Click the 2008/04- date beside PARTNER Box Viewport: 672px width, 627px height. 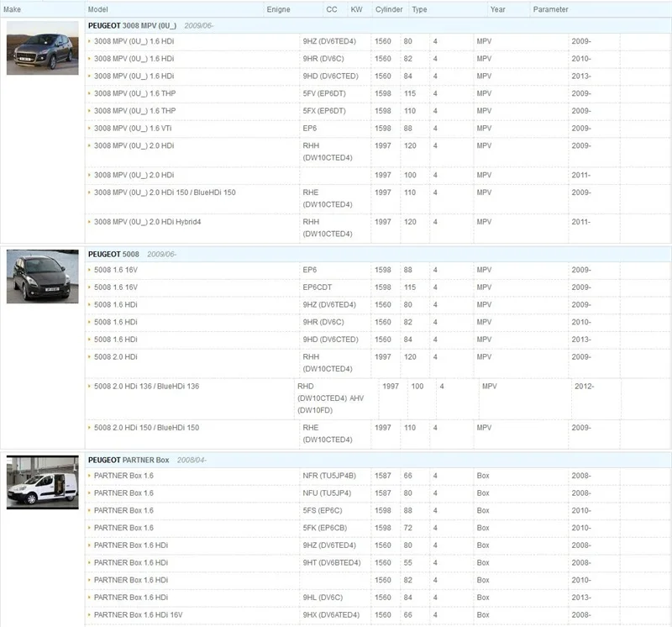pos(192,461)
